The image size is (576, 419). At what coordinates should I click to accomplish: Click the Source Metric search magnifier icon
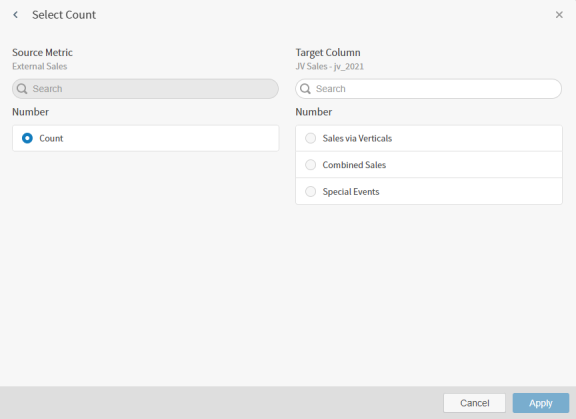click(x=22, y=89)
